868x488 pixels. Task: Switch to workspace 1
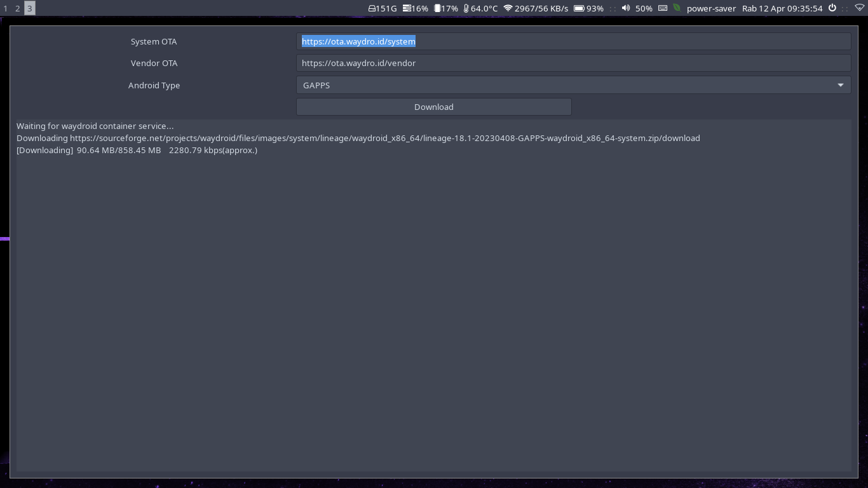6,8
